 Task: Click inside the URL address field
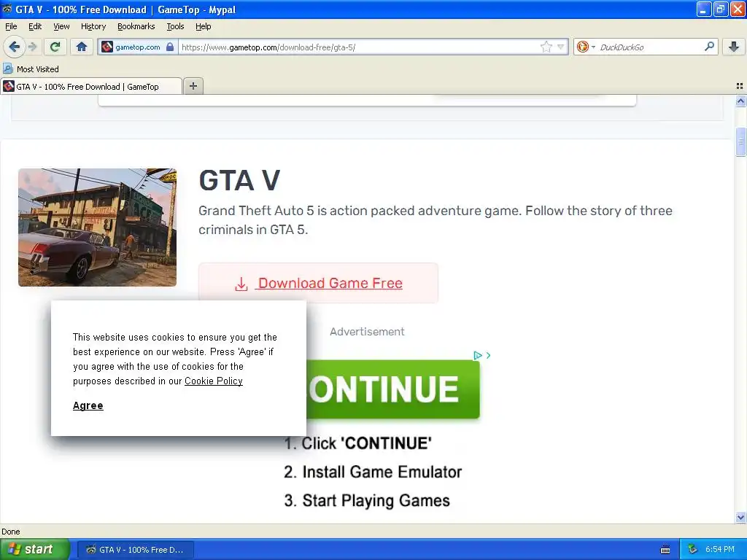[x=360, y=47]
